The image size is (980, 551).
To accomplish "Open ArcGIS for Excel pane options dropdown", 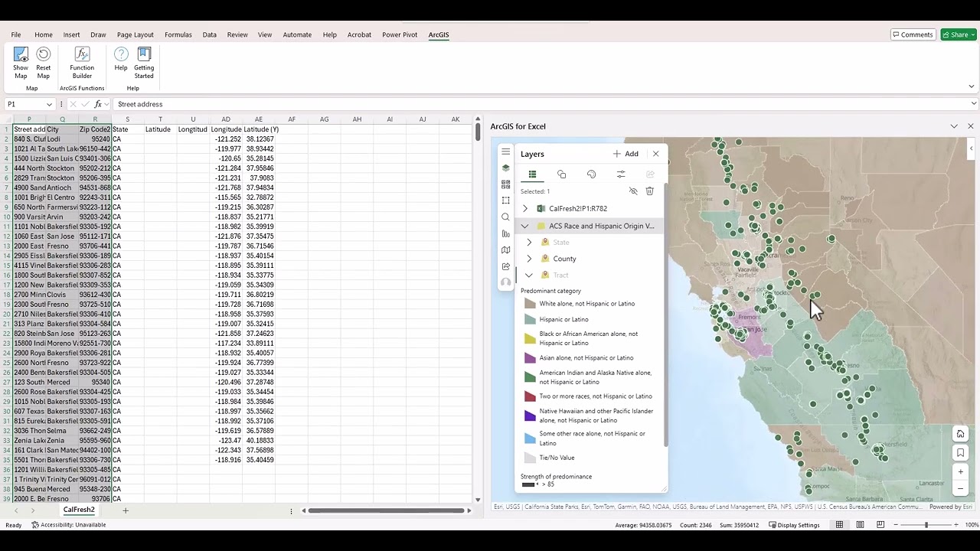I will pos(954,126).
